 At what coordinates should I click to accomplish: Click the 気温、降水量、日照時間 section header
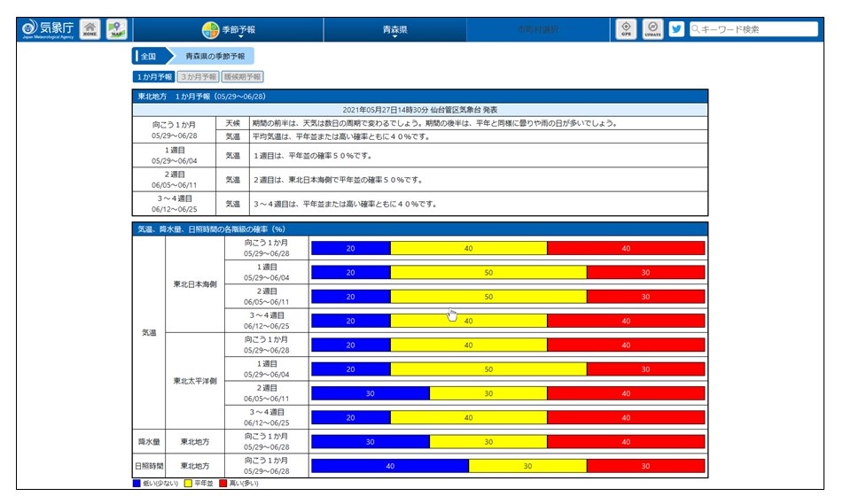point(420,229)
